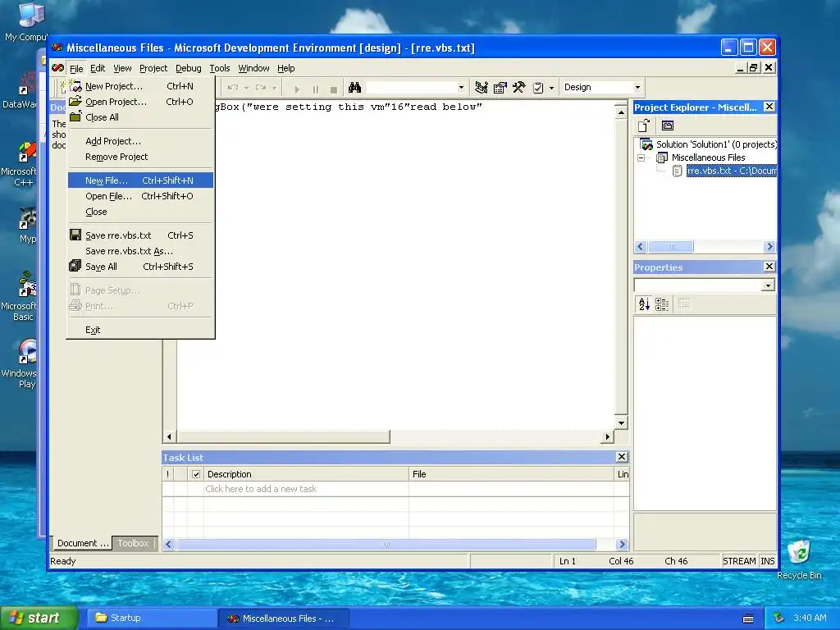The image size is (840, 630).
Task: Click the Startup taskbar button
Action: coord(151,619)
